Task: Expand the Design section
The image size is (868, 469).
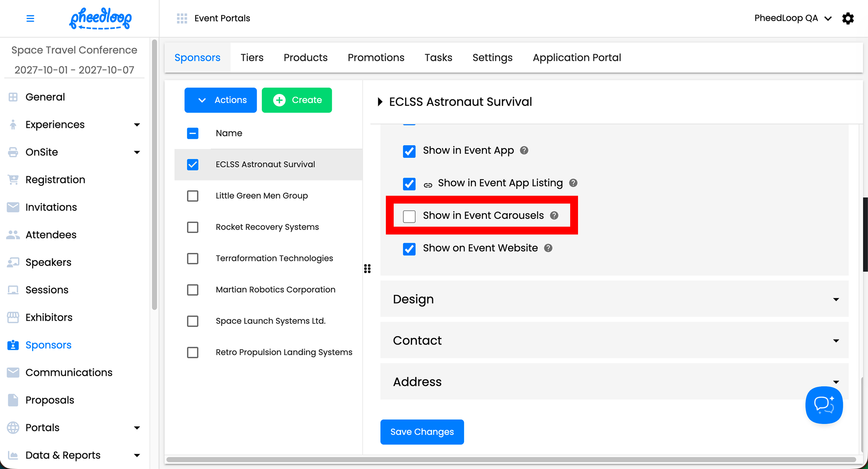Action: click(614, 299)
